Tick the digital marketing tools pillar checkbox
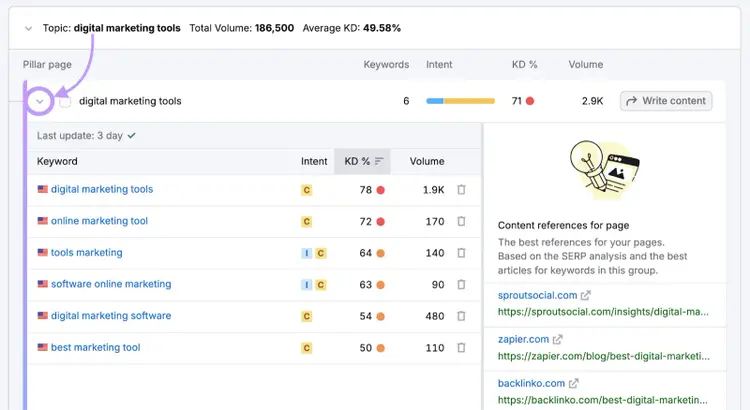 tap(65, 101)
